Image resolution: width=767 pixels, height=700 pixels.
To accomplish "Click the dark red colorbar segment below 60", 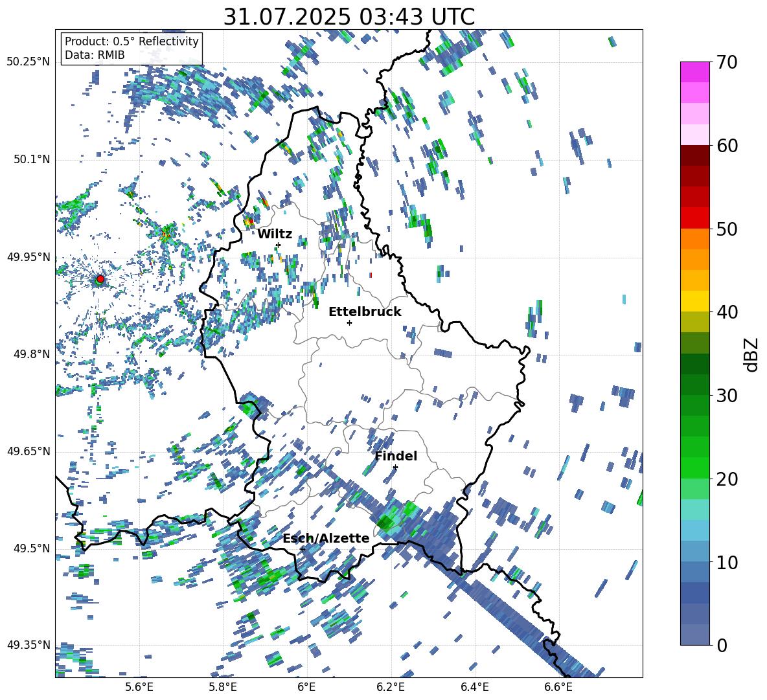I will (694, 155).
